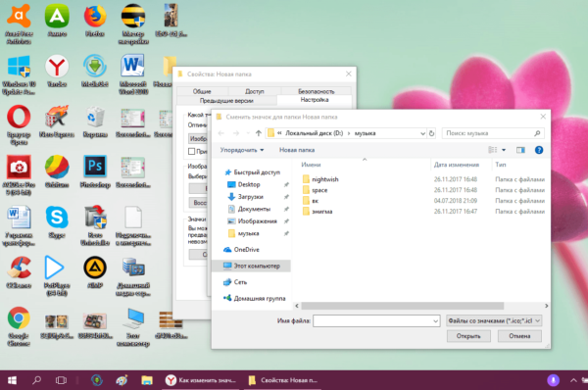This screenshot has width=588, height=390.
Task: Switch to the Безопасность tab
Action: [x=316, y=91]
